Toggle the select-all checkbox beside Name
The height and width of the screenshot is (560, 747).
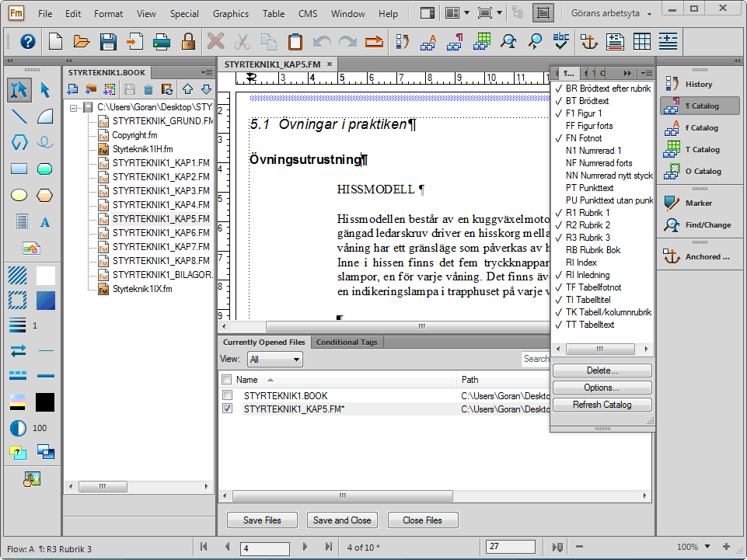coord(227,380)
